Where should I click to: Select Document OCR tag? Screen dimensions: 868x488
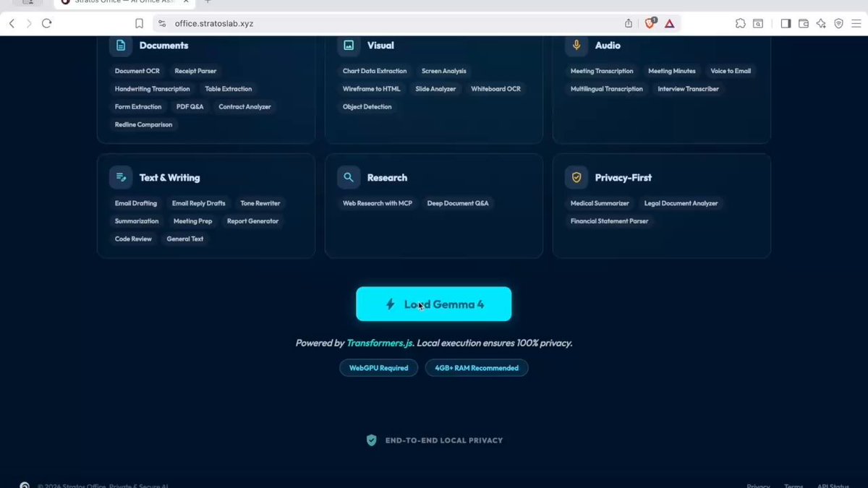[x=137, y=71]
